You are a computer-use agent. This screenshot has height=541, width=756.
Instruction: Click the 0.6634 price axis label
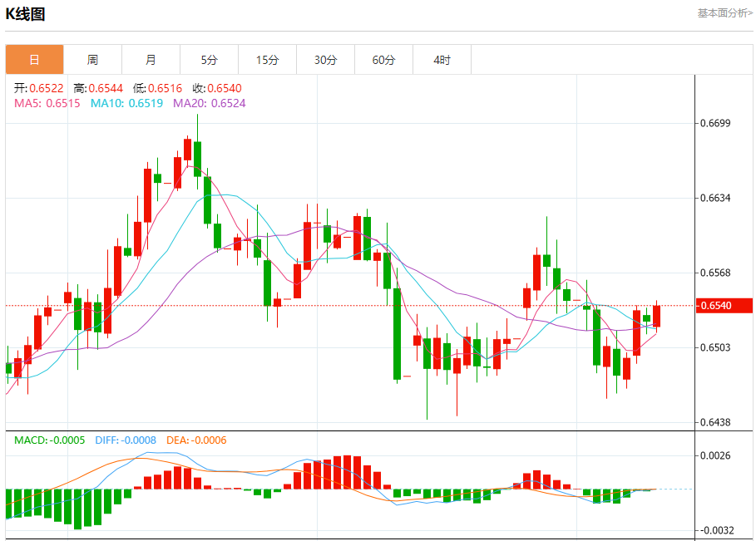[x=715, y=198]
